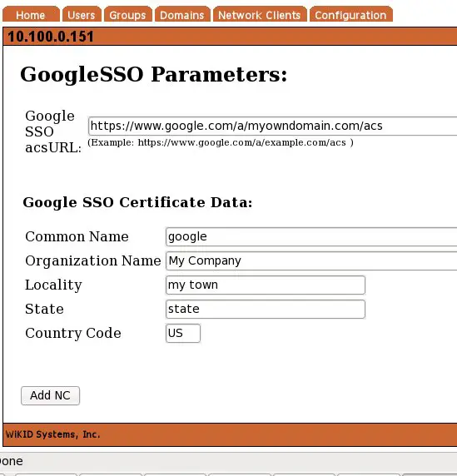Screen dimensions: 457x476
Task: Click the Country Code label
Action: coord(73,333)
